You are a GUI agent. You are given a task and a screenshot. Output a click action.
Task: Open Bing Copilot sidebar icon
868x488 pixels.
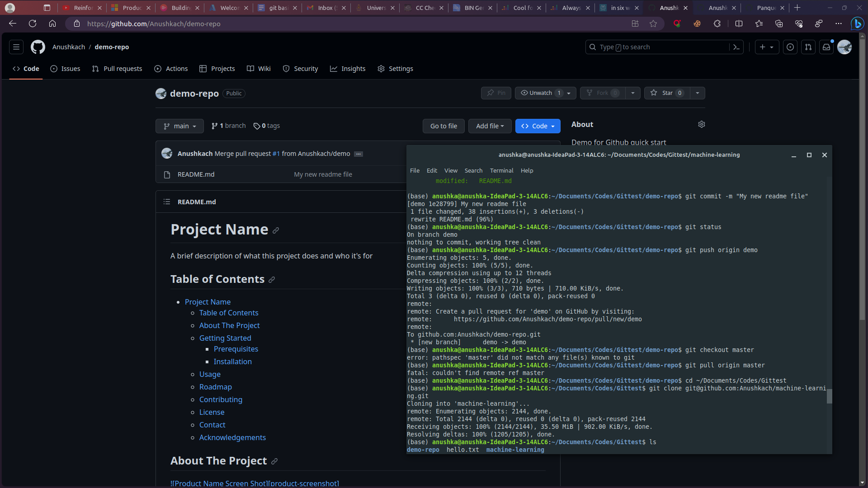click(857, 23)
